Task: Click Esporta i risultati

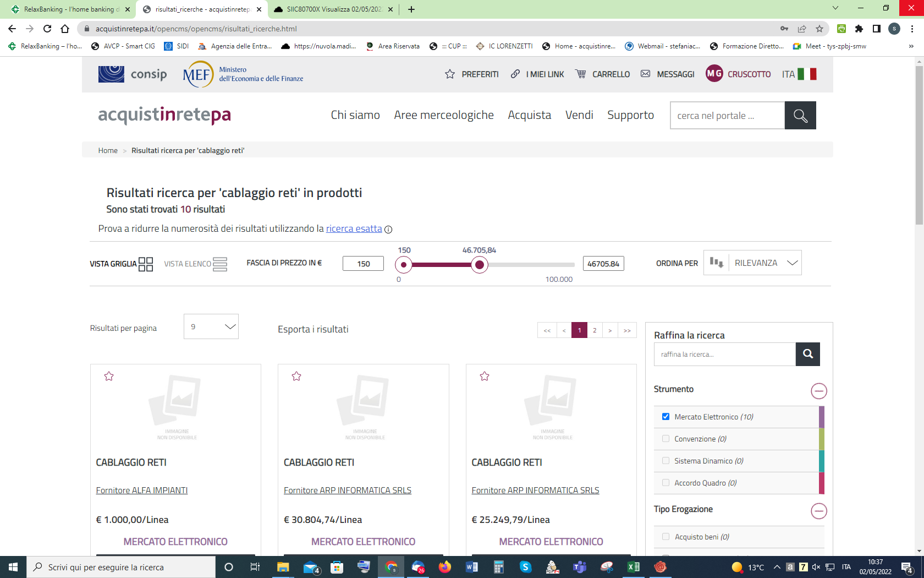Action: click(313, 329)
